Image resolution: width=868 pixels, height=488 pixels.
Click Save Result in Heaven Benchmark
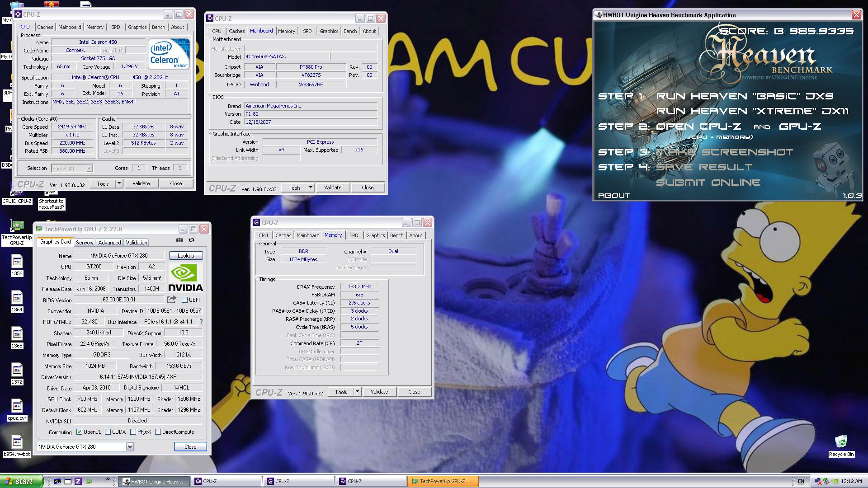tap(704, 167)
